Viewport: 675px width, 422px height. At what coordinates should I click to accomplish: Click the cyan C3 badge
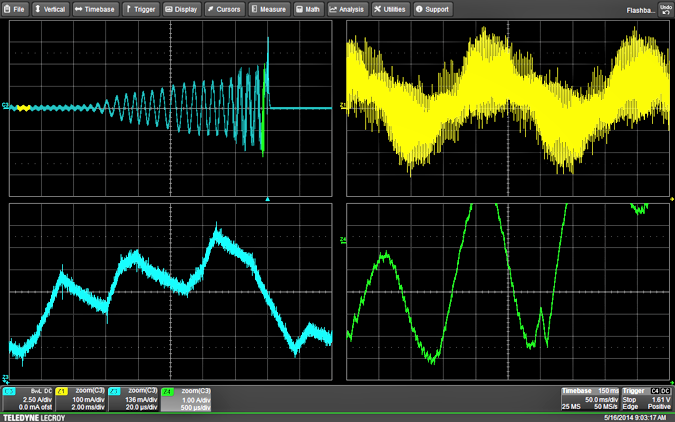coord(9,391)
